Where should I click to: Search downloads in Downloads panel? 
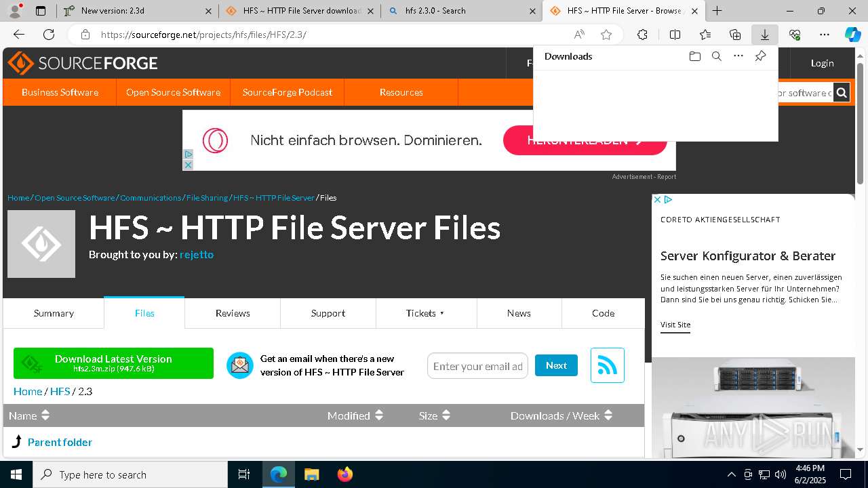[716, 56]
